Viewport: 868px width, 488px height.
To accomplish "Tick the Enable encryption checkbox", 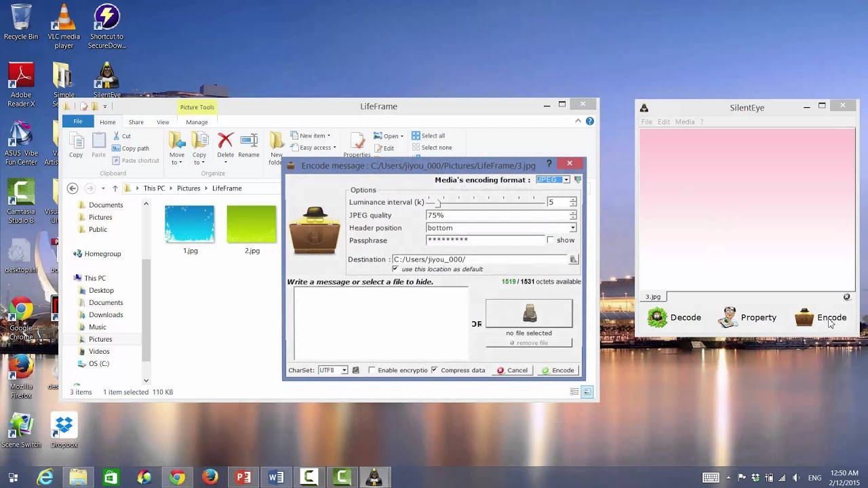I will point(372,370).
